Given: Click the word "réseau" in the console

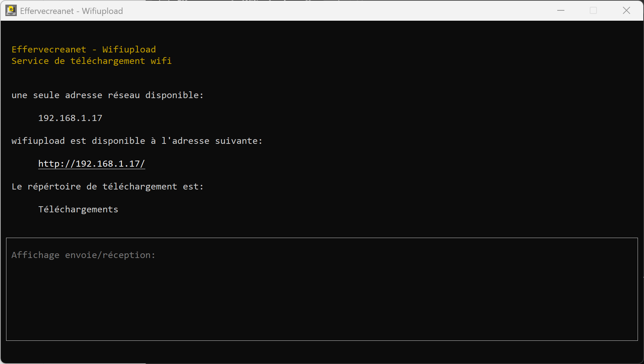Looking at the screenshot, I should (x=124, y=95).
